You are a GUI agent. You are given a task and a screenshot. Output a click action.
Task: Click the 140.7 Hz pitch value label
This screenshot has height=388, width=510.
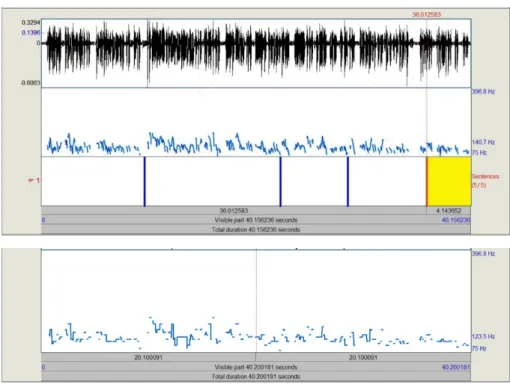483,142
